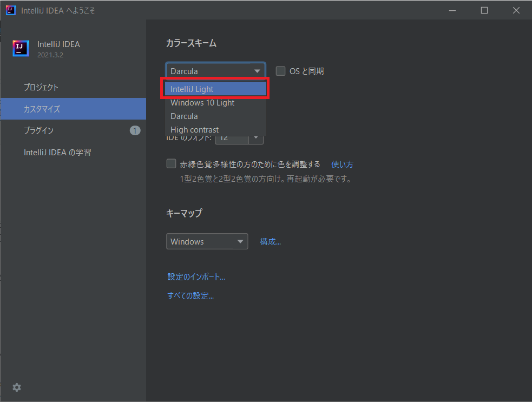Viewport: 532px width, 402px height.
Task: Open the 使い方 help link
Action: click(342, 164)
